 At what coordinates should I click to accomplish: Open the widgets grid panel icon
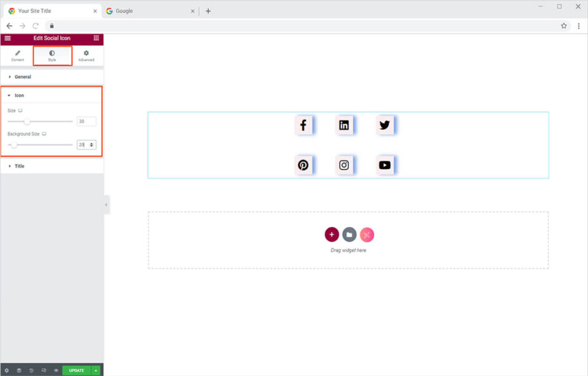(x=96, y=38)
